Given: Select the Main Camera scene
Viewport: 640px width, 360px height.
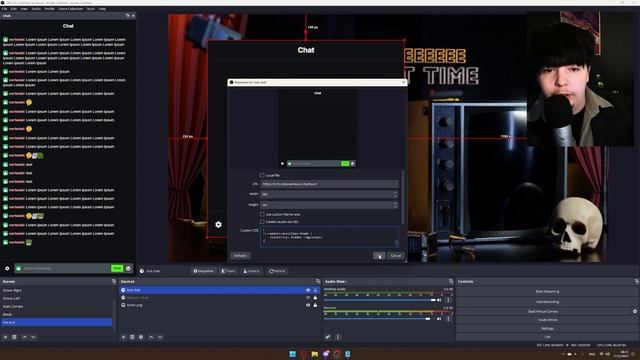Looking at the screenshot, I should point(13,306).
